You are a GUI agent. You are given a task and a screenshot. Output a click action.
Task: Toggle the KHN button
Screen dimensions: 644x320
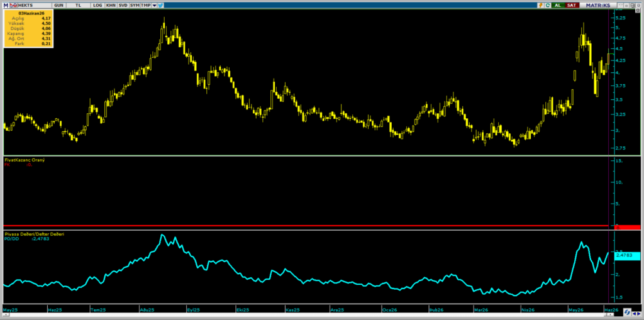[111, 5]
